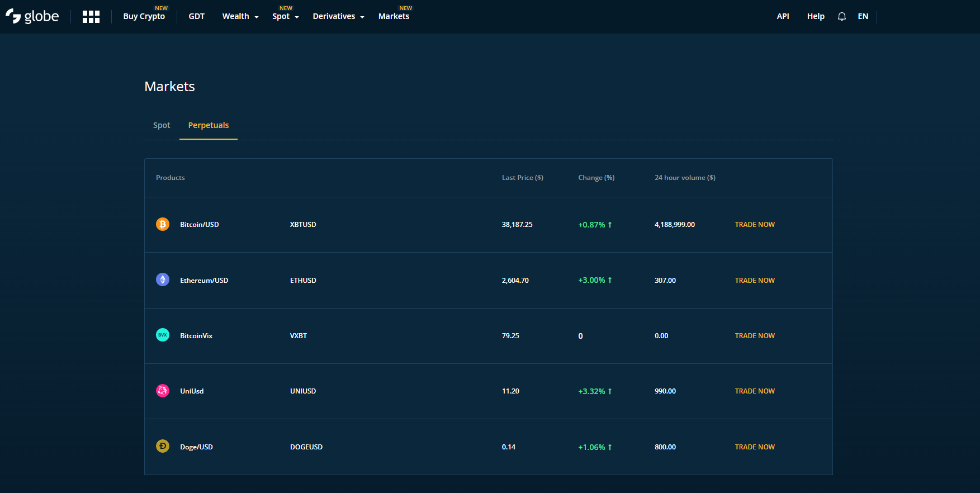Click the Ethereum coin icon
Screen dimensions: 980x493
click(163, 279)
